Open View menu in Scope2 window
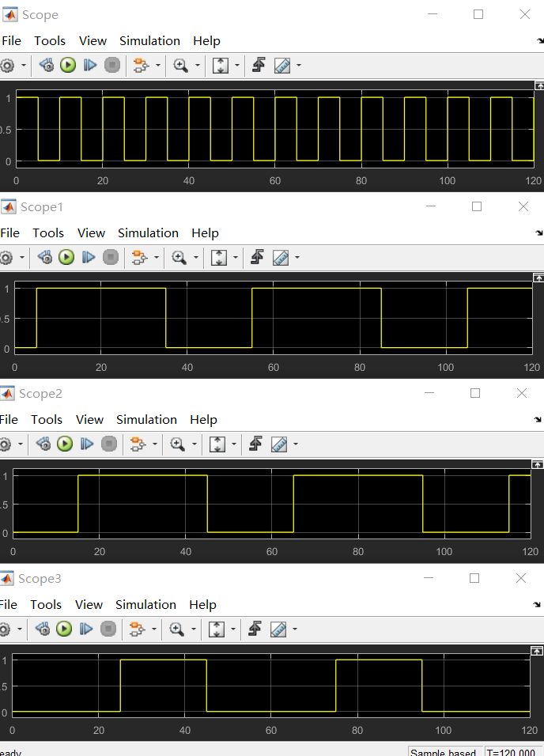The image size is (544, 756). point(89,419)
